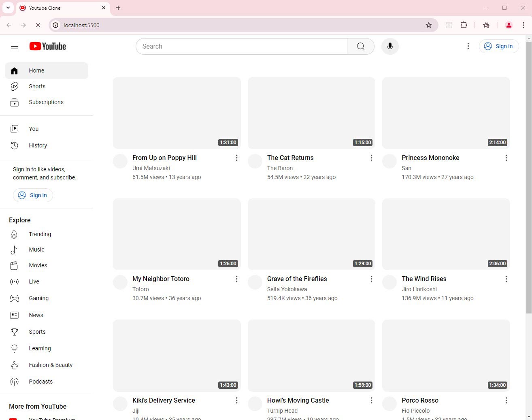Open Chrome three-dot menu
The image size is (532, 420).
point(523,25)
